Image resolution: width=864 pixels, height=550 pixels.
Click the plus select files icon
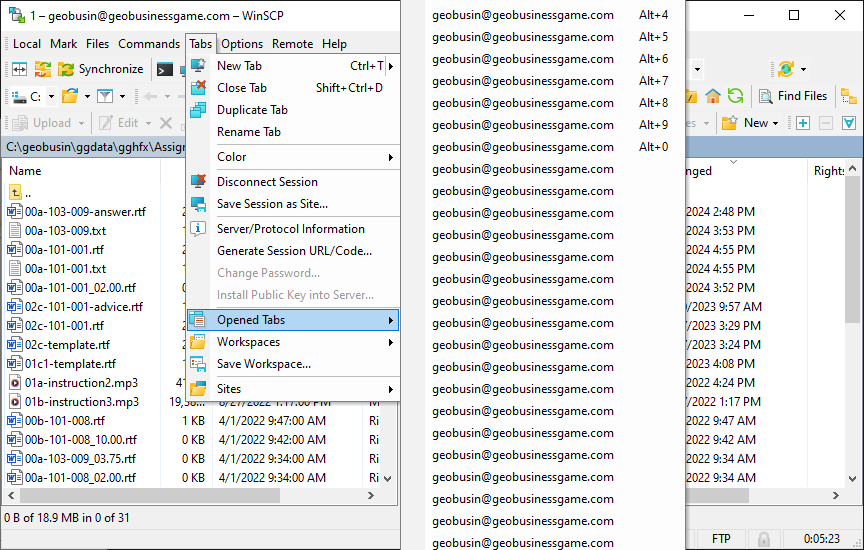tap(802, 123)
